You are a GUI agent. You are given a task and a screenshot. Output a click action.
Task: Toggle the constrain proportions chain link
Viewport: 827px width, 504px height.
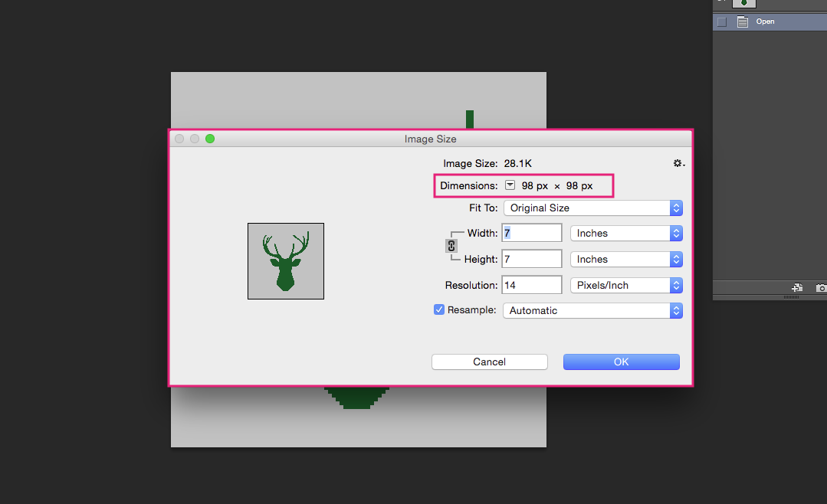coord(451,246)
